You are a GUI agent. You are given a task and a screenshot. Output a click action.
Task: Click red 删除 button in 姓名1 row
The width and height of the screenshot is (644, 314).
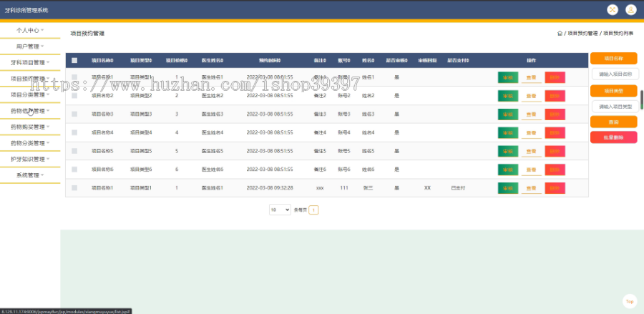555,77
